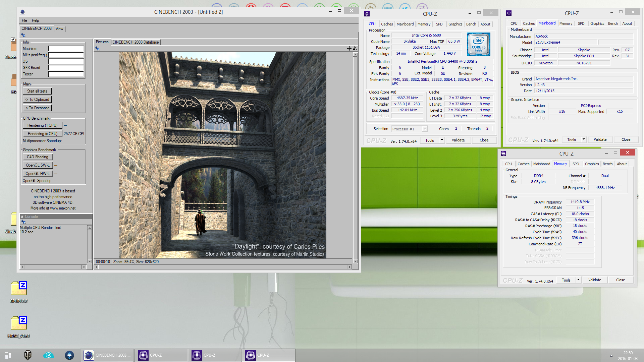The width and height of the screenshot is (644, 362).
Task: Open the blue diamond taskbar application
Action: pos(69,355)
